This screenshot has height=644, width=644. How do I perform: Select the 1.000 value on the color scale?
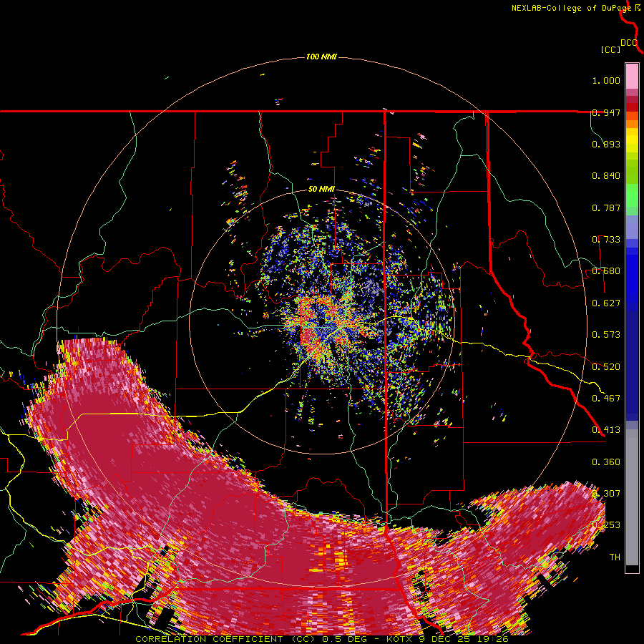tap(606, 80)
